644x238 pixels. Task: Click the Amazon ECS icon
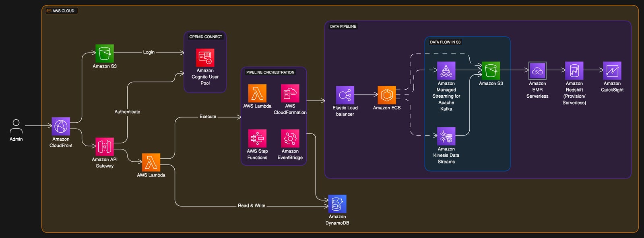[x=387, y=95]
